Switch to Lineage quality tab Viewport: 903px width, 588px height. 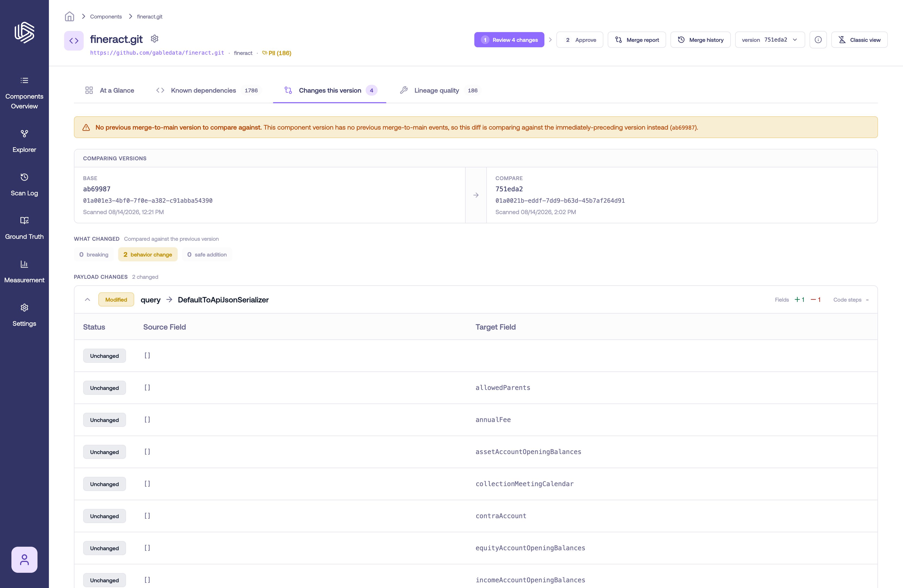440,90
